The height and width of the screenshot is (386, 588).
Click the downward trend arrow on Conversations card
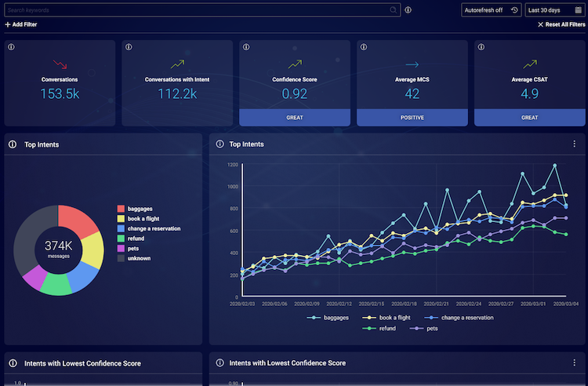pos(60,64)
